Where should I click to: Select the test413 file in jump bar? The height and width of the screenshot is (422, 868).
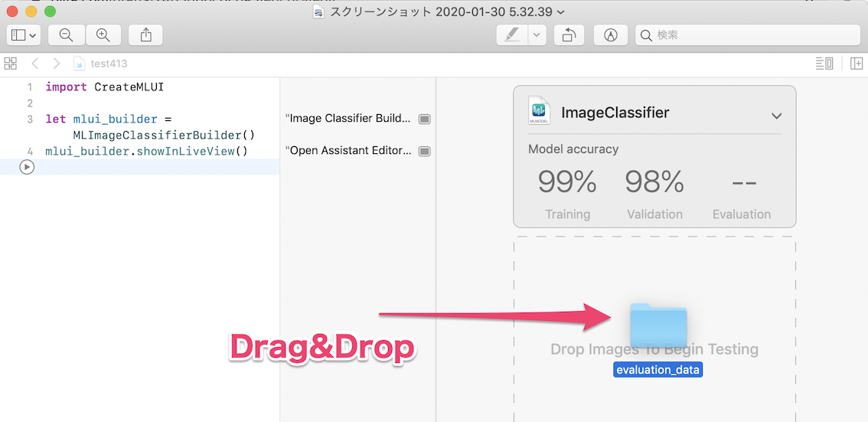tap(100, 64)
